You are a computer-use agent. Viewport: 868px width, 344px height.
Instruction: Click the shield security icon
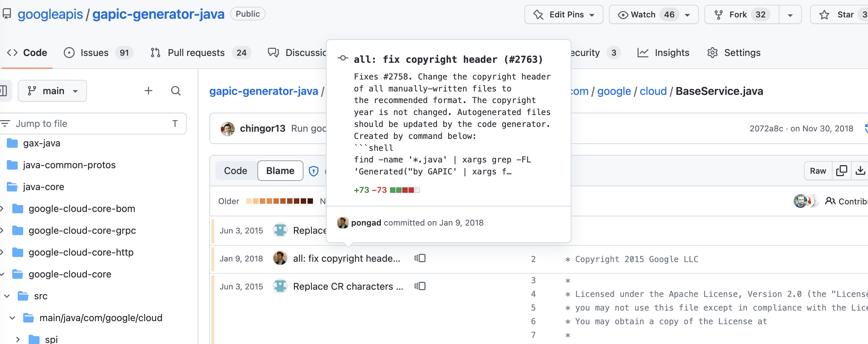313,171
